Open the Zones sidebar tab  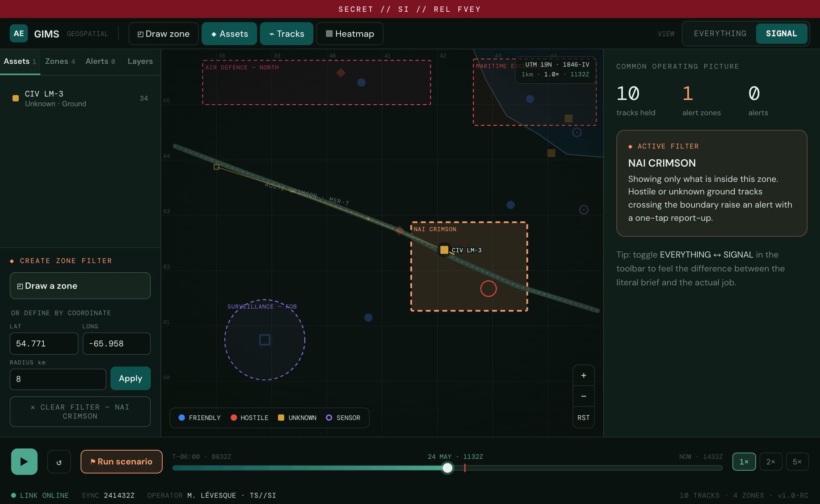(60, 61)
